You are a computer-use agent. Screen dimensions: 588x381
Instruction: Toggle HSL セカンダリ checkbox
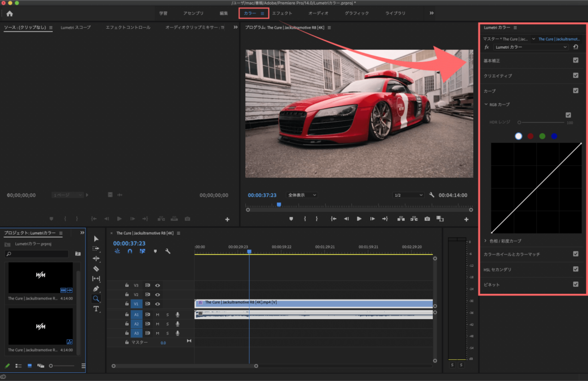point(575,269)
